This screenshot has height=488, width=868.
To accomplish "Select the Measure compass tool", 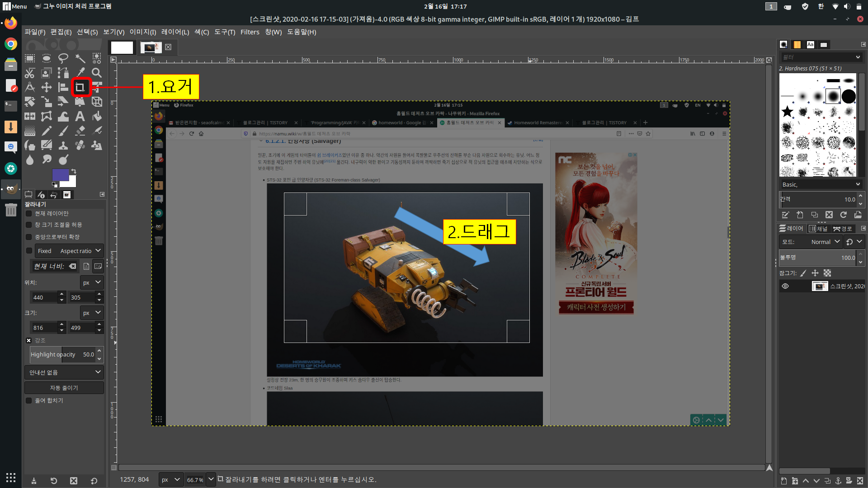I will pyautogui.click(x=30, y=87).
